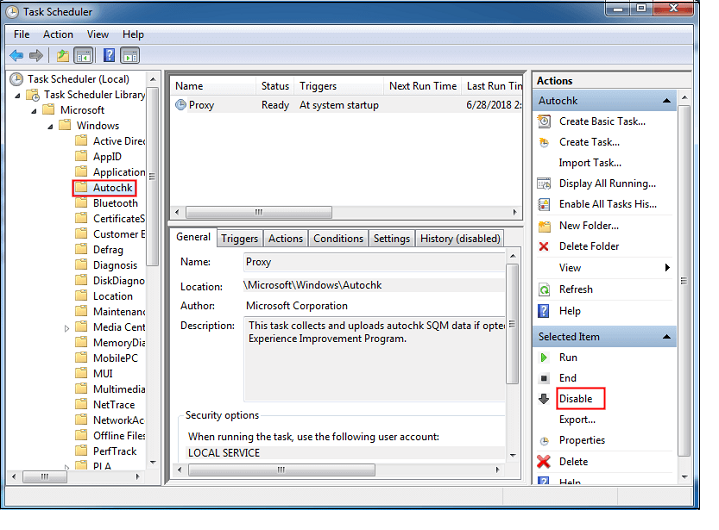Click the green Run arrow icon

point(544,358)
